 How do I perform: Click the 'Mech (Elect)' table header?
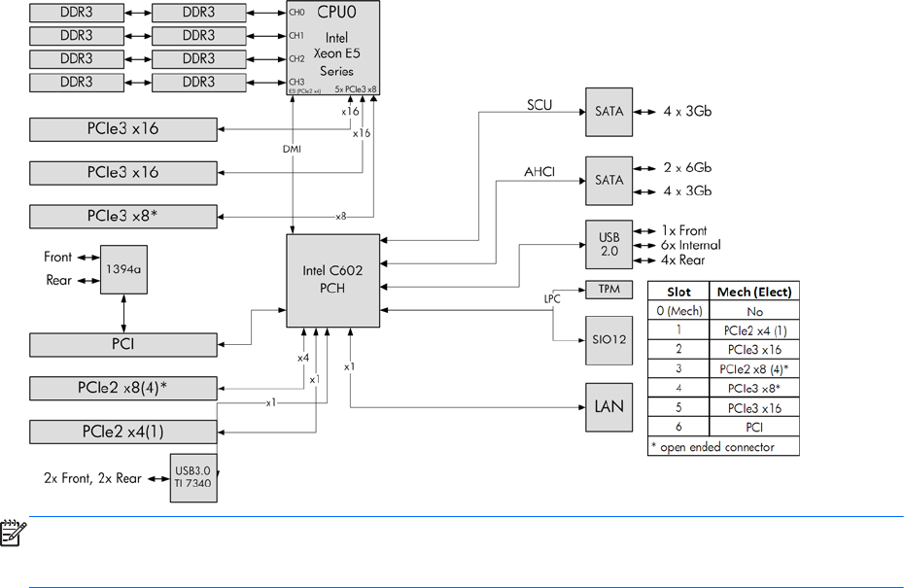(754, 292)
